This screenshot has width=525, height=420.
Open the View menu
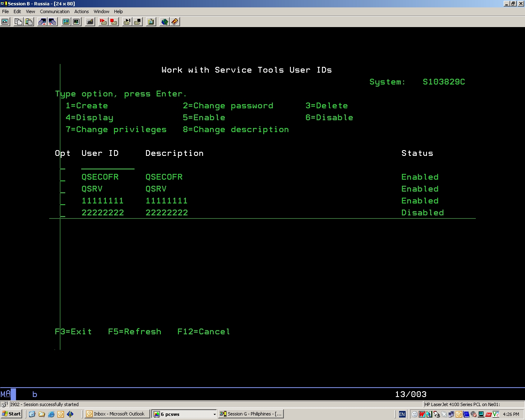30,11
